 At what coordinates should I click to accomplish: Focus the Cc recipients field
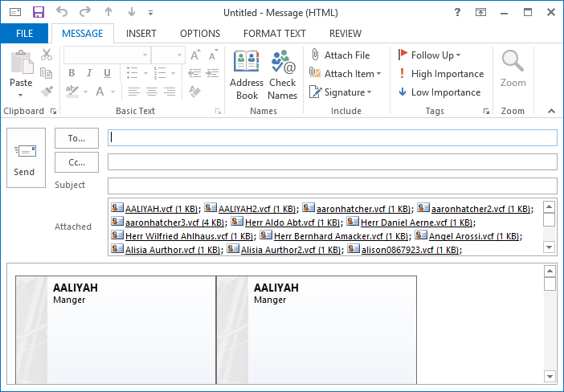coord(333,162)
